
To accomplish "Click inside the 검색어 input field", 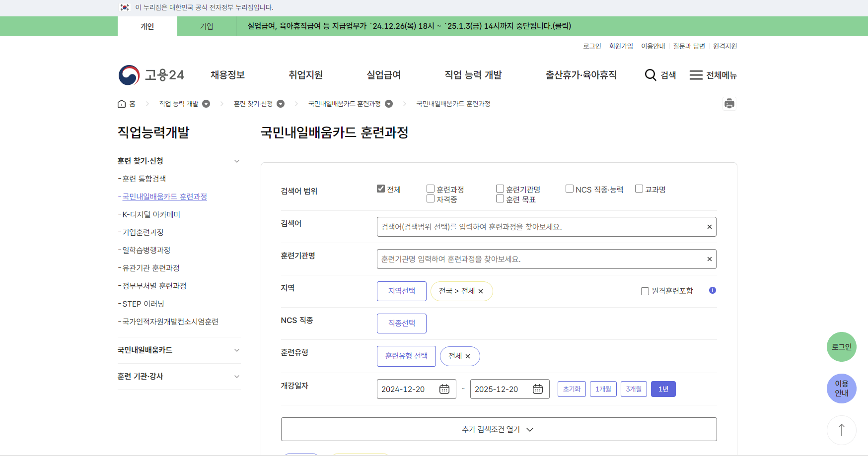I will 521,227.
